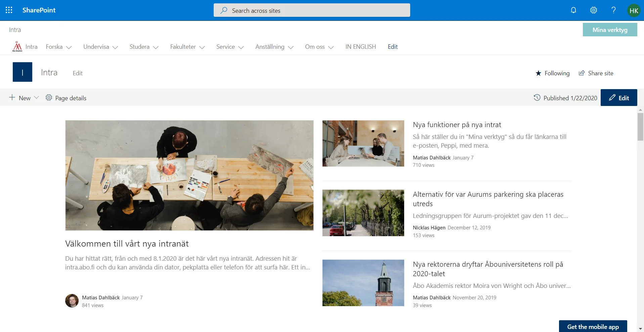Viewport: 644px width, 332px height.
Task: Expand the Anställning menu chevron
Action: (x=291, y=47)
